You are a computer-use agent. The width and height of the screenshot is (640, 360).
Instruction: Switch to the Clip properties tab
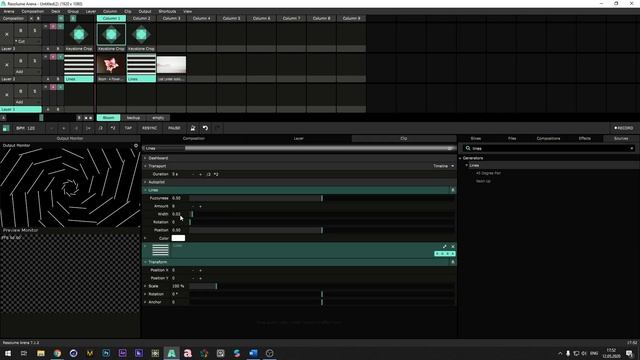point(404,139)
